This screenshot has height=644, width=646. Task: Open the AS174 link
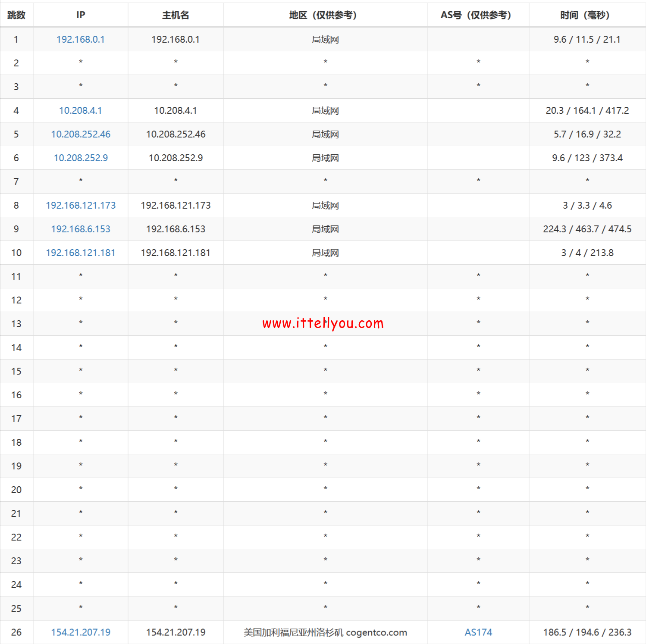[x=478, y=632]
